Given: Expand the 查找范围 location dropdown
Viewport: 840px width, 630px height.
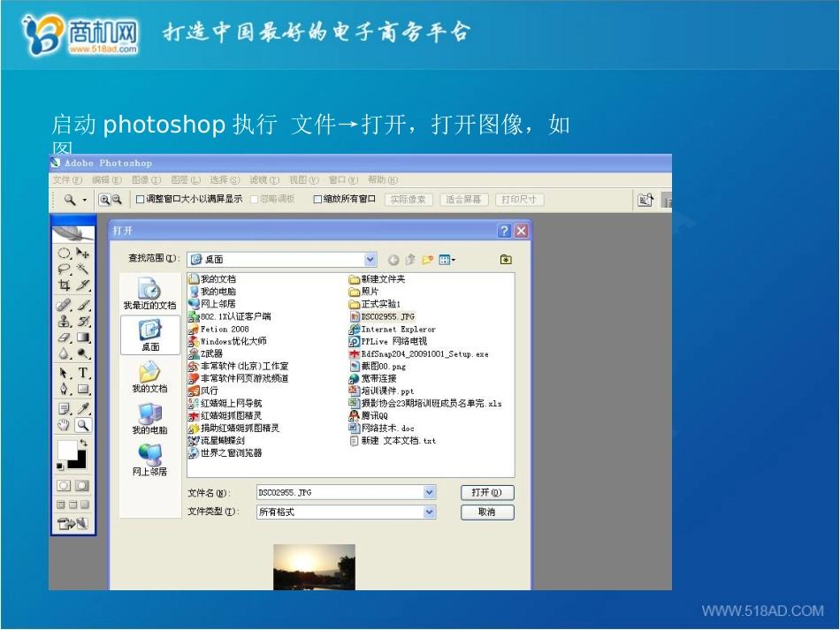Looking at the screenshot, I should [x=370, y=260].
